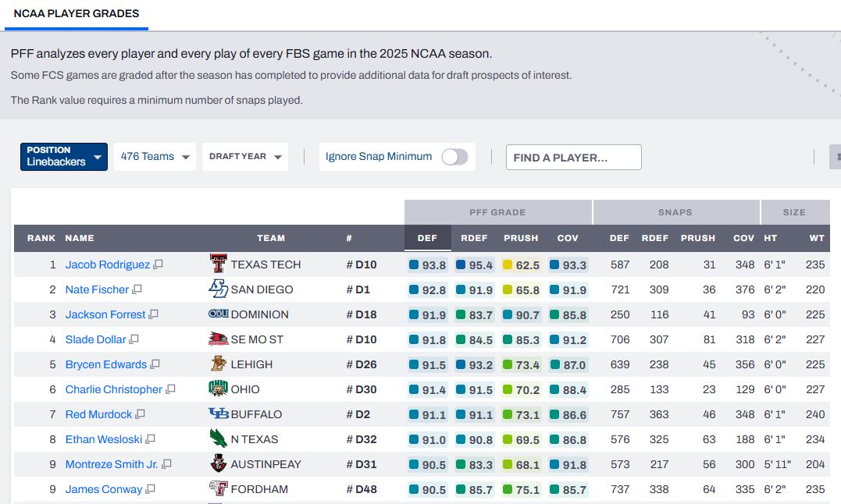
Task: Click Texas Tech jersey number D10
Action: (x=362, y=264)
